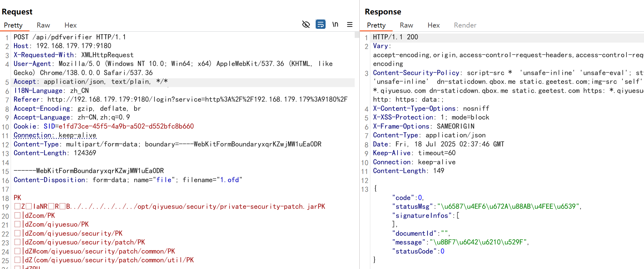Viewport: 644px width, 269px height.
Task: Toggle the \n show newlines button
Action: pyautogui.click(x=335, y=24)
